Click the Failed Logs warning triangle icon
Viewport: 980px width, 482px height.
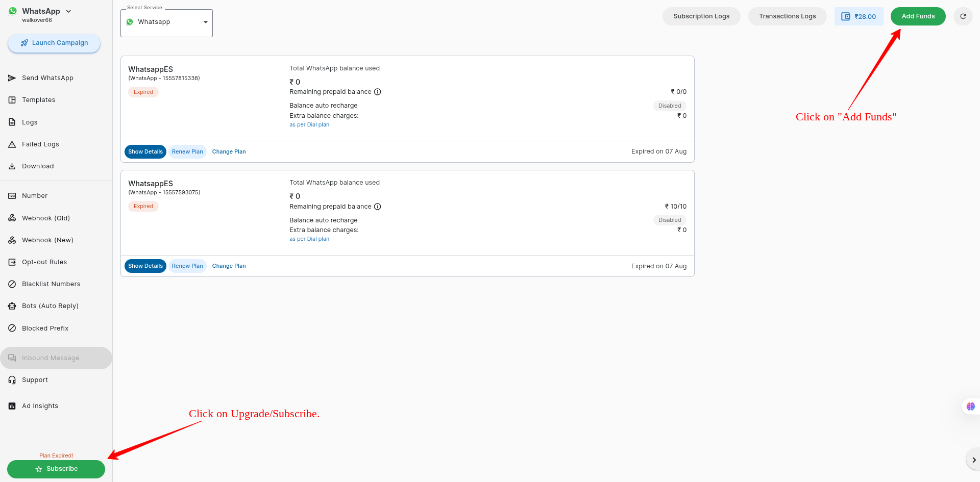click(x=12, y=144)
